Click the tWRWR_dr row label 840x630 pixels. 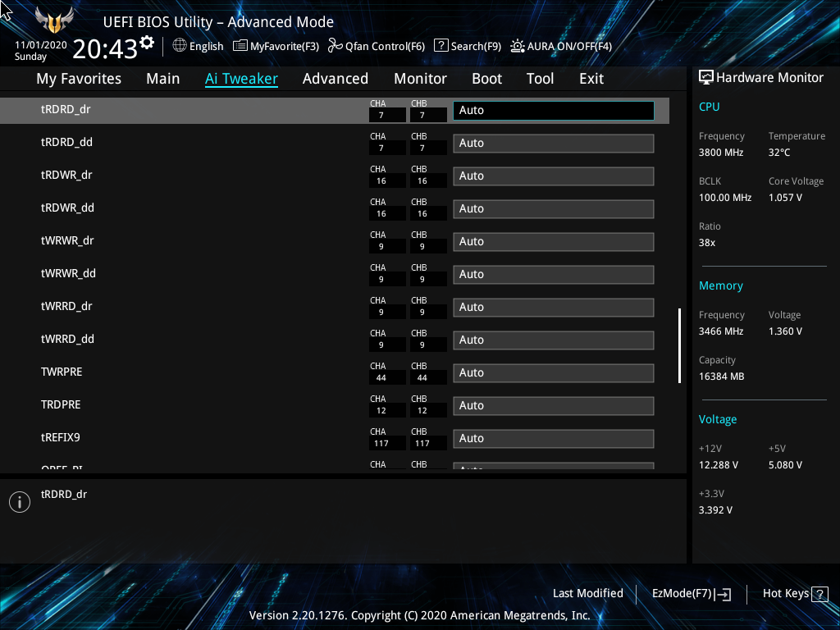(67, 240)
